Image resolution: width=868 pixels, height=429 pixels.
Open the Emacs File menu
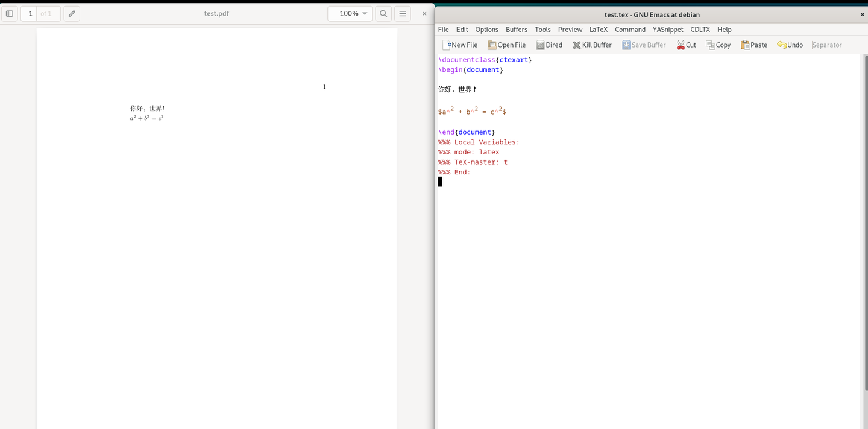pos(443,29)
